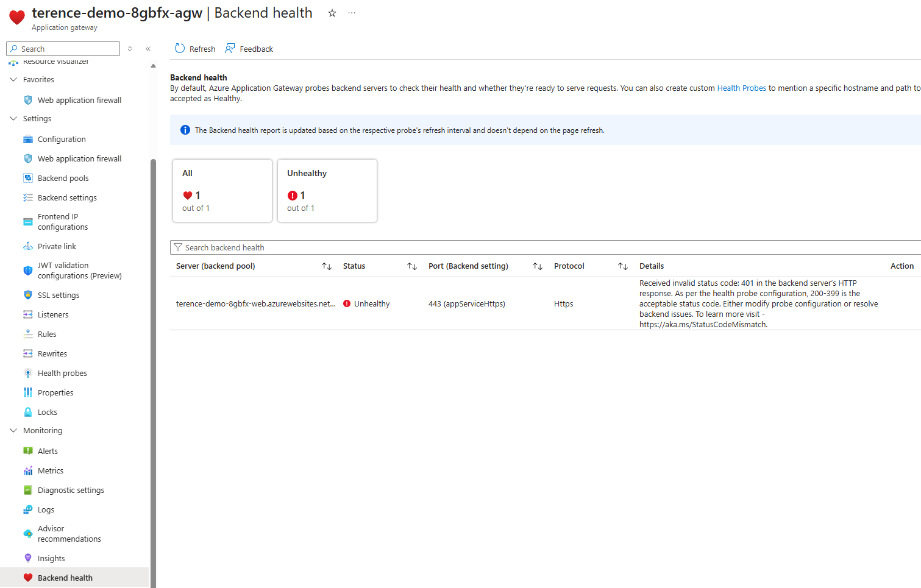Select the All backend servers card
This screenshot has width=921, height=588.
point(222,191)
